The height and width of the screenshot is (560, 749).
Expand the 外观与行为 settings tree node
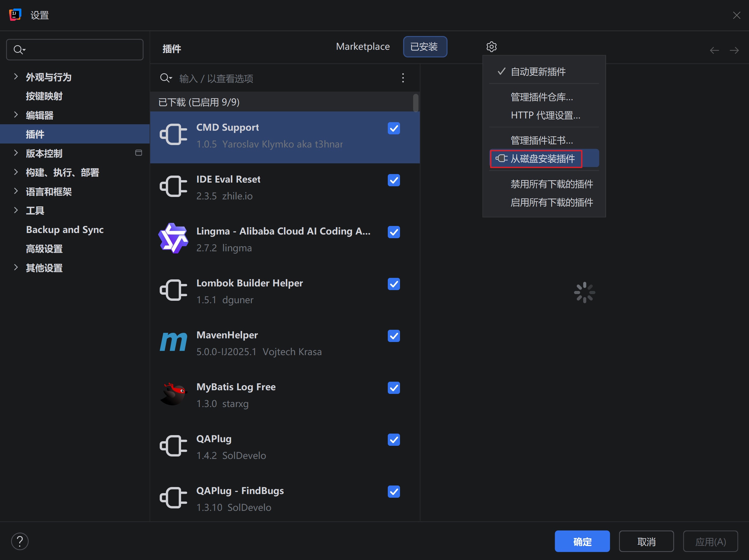point(16,77)
